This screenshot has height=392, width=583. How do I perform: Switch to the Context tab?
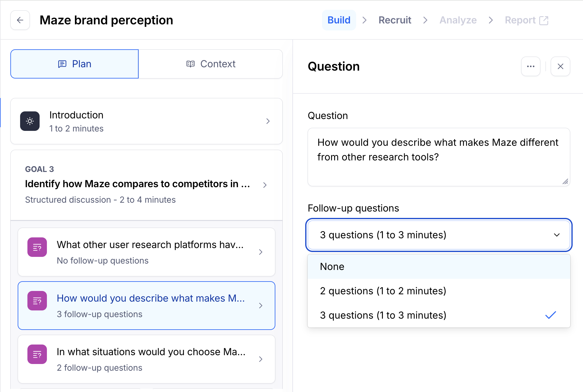(210, 64)
